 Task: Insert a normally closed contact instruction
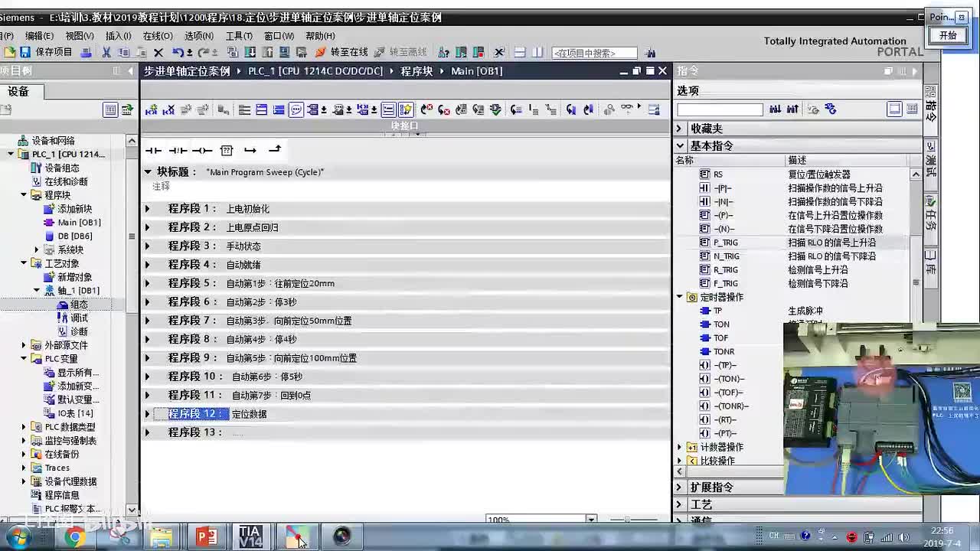click(x=178, y=150)
